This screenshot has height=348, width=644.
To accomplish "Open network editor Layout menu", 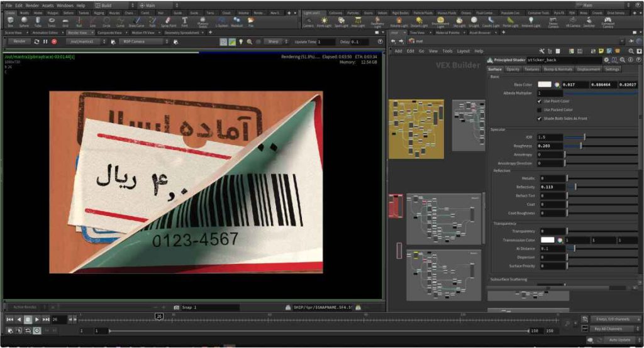I will (463, 51).
